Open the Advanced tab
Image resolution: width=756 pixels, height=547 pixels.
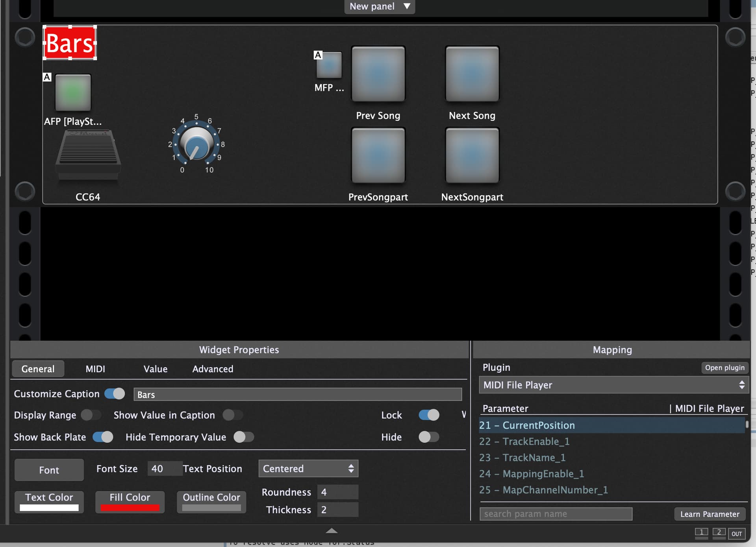tap(213, 369)
